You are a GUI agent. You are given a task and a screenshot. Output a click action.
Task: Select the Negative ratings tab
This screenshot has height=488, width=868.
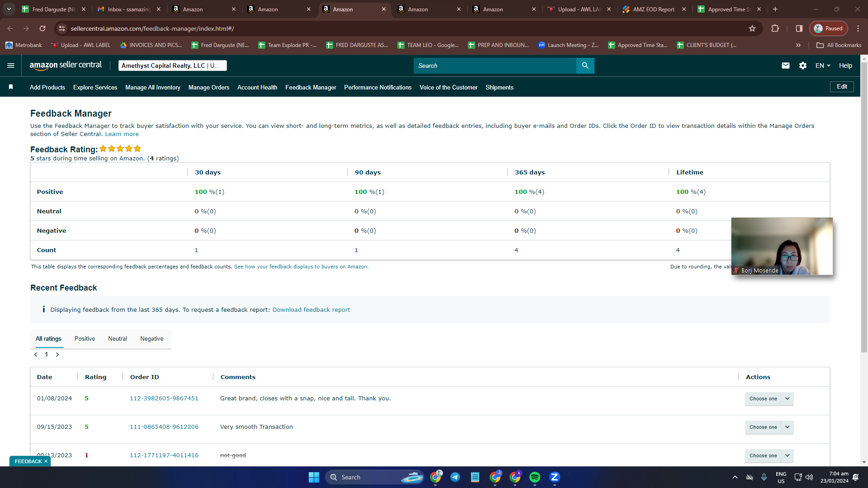click(152, 339)
